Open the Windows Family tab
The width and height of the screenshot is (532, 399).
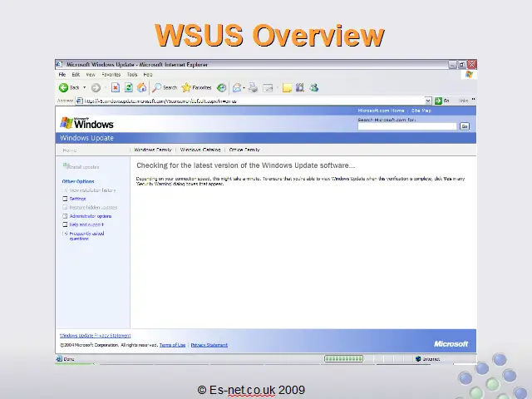153,150
